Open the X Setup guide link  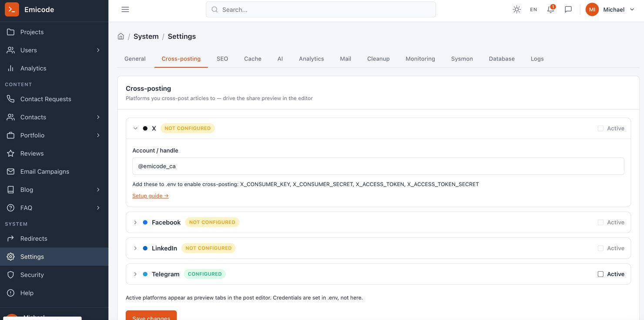151,196
